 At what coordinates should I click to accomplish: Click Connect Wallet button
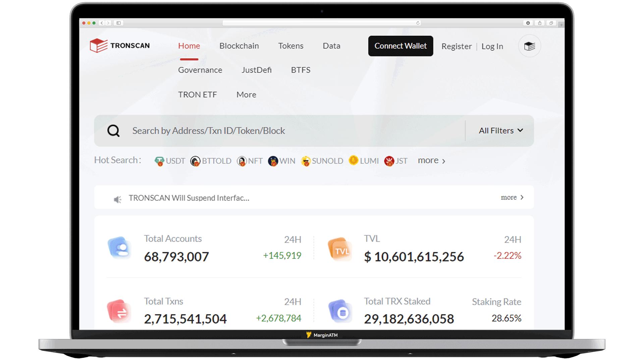pyautogui.click(x=400, y=46)
